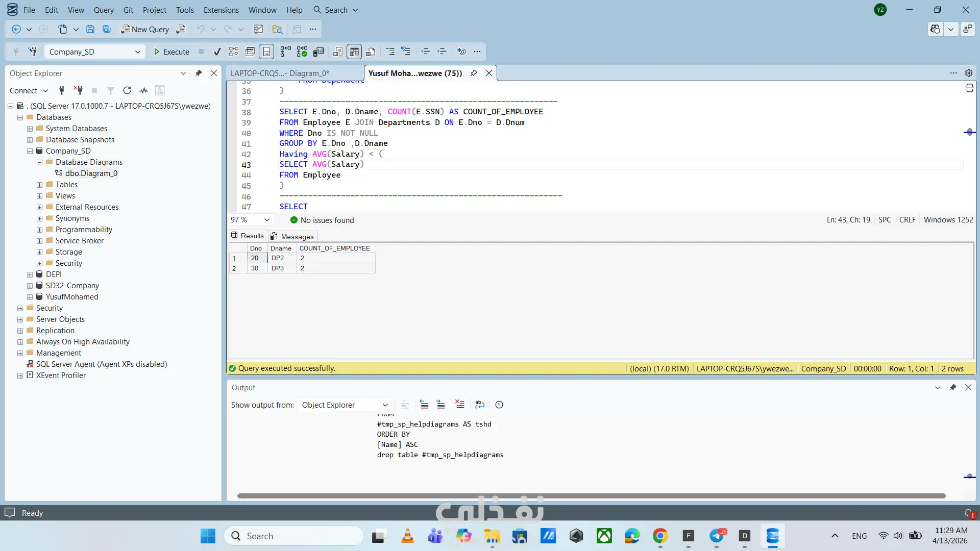Click the Execute query button
The image size is (980, 551).
(x=171, y=52)
